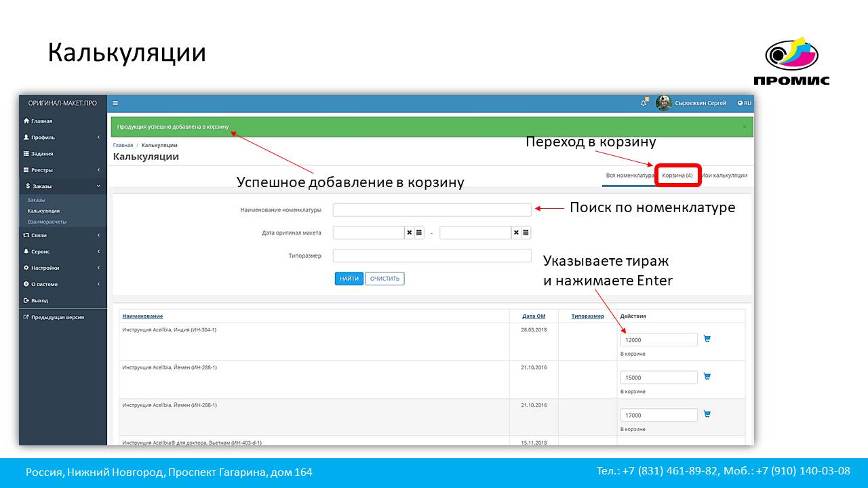868x488 pixels.
Task: Click the Найти search button
Action: (349, 279)
